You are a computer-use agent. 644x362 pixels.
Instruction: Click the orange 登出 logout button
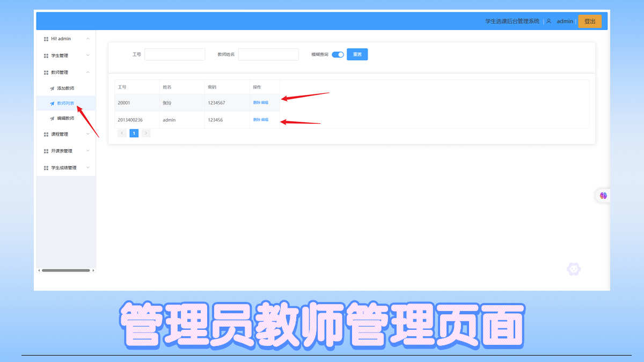tap(590, 21)
